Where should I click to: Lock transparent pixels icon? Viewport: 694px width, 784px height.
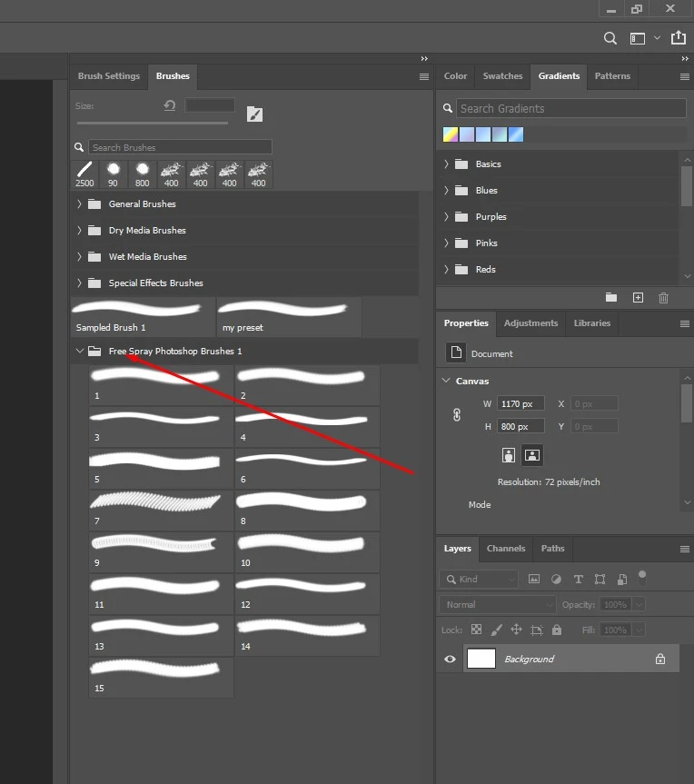tap(477, 630)
